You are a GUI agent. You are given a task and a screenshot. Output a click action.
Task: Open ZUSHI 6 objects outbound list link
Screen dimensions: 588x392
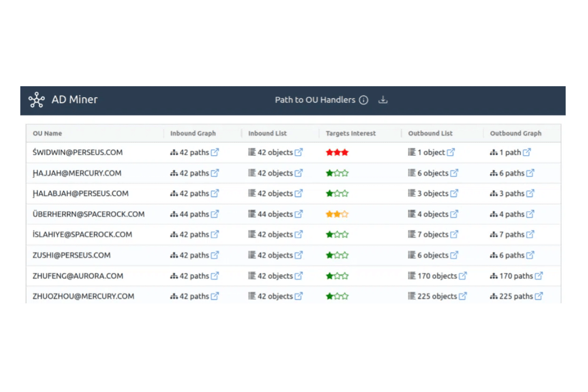(433, 255)
